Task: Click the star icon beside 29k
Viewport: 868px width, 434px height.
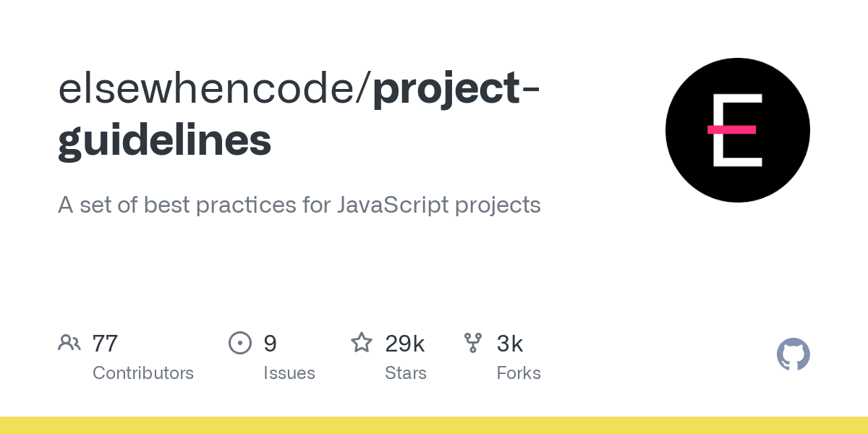Action: tap(362, 342)
